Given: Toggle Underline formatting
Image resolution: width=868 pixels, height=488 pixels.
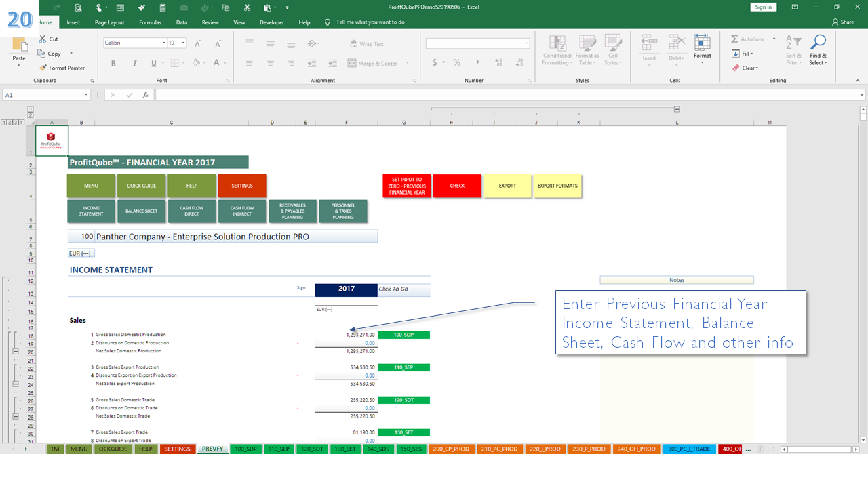Looking at the screenshot, I should (x=154, y=63).
